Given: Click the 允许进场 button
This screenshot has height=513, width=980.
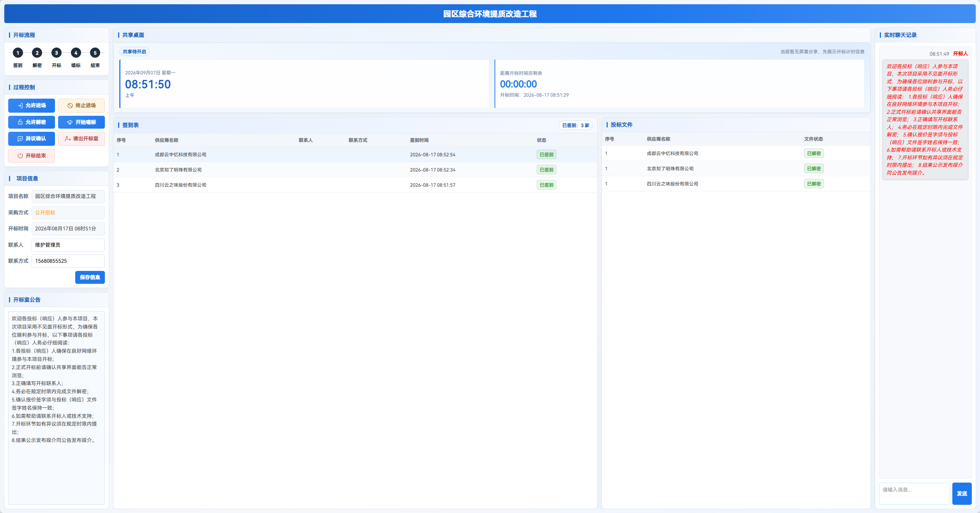Looking at the screenshot, I should click(x=32, y=106).
